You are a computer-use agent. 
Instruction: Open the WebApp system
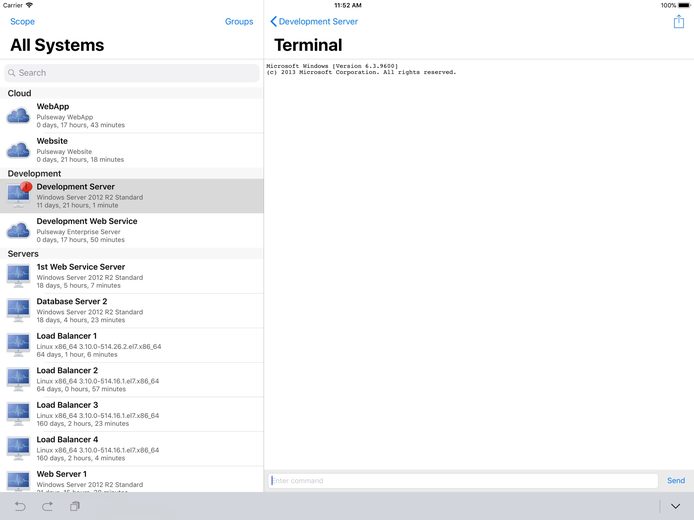coord(132,116)
